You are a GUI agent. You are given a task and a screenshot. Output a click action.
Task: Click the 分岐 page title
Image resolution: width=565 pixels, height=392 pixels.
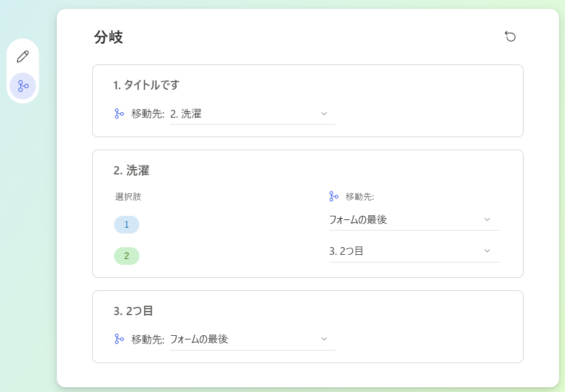click(x=109, y=37)
